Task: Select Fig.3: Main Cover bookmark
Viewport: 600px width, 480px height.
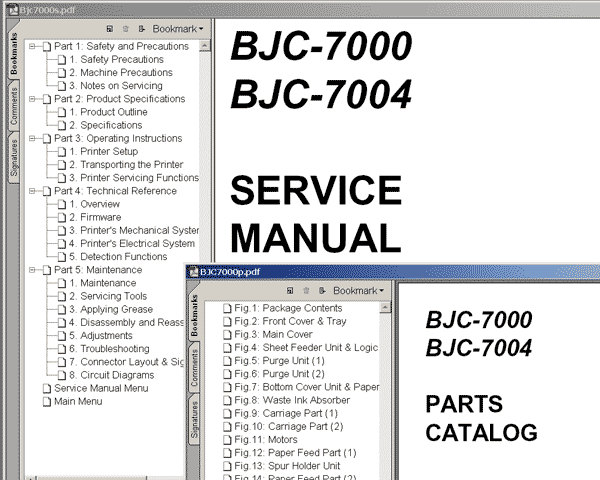Action: click(274, 334)
